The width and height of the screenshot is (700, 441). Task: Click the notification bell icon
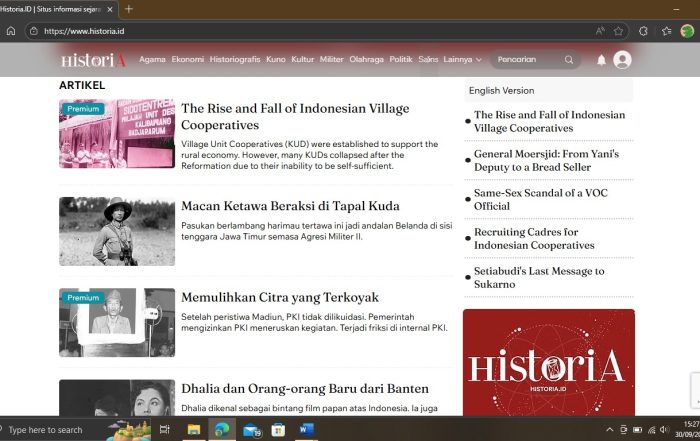(x=601, y=60)
